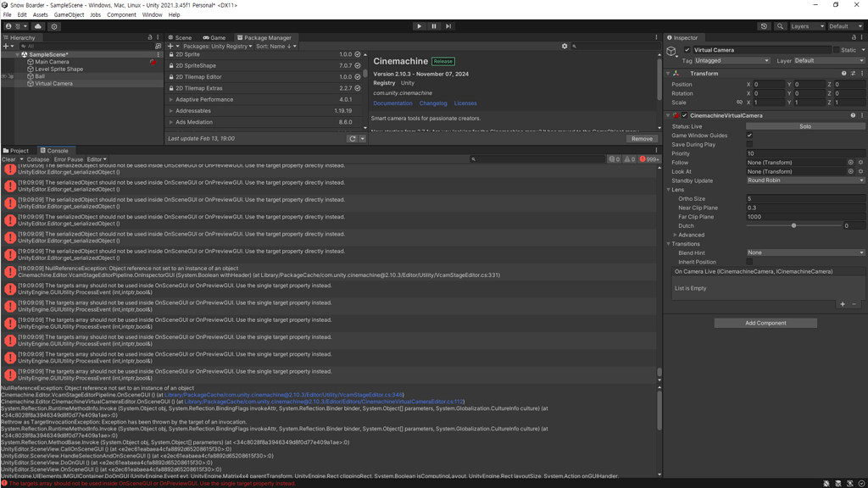Click the Hierarchy create plus button

[x=8, y=47]
